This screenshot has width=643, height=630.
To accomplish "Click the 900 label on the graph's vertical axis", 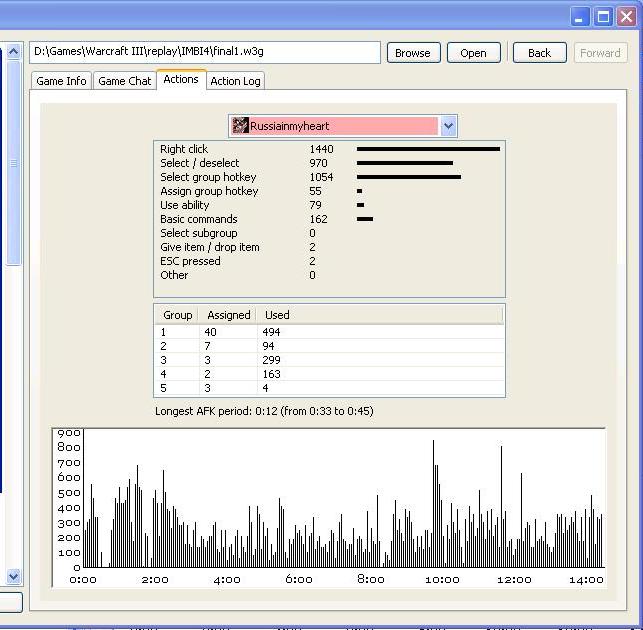I will tap(69, 433).
